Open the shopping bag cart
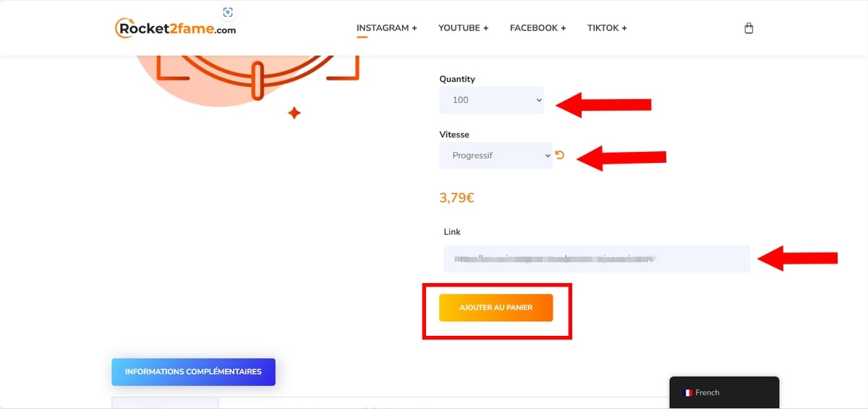Viewport: 868px width, 409px height. pyautogui.click(x=749, y=28)
